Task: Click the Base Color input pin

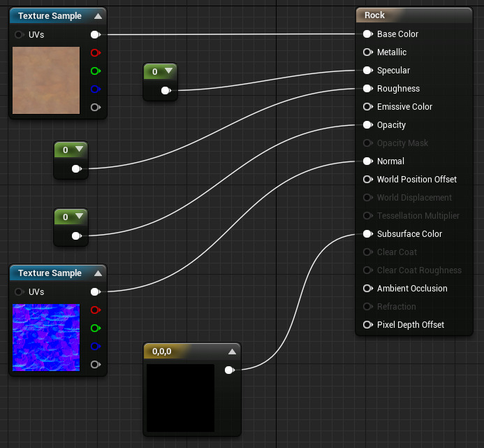Action: tap(367, 34)
